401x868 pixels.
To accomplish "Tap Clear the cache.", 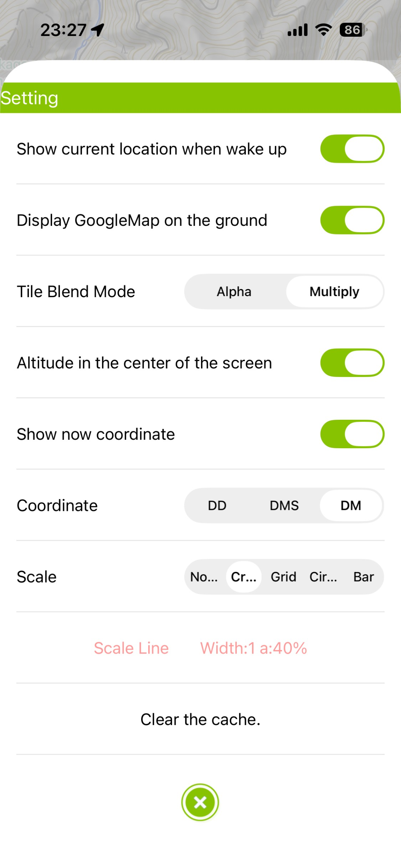I will tap(200, 719).
